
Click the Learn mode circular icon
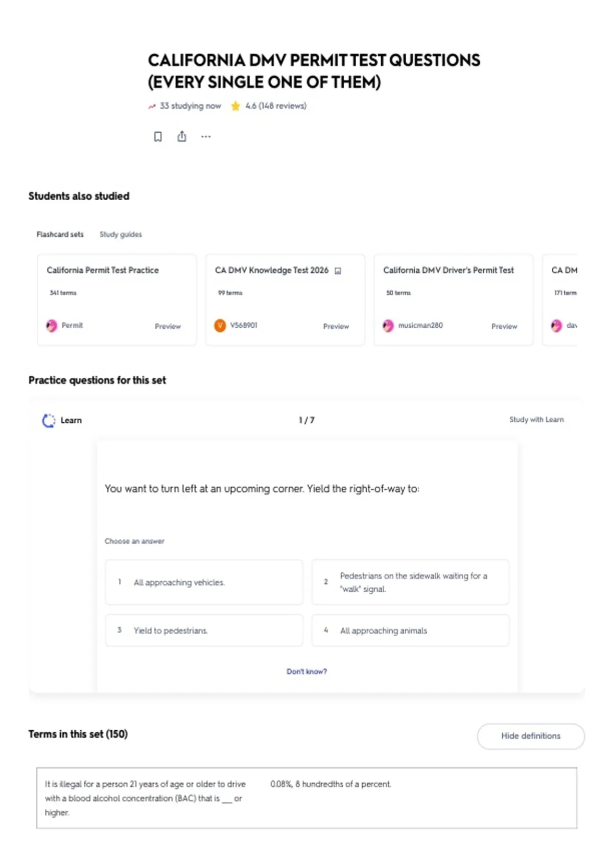pyautogui.click(x=49, y=420)
